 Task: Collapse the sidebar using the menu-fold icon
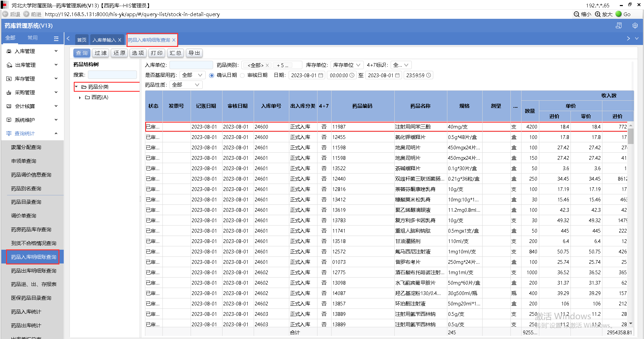click(x=56, y=39)
